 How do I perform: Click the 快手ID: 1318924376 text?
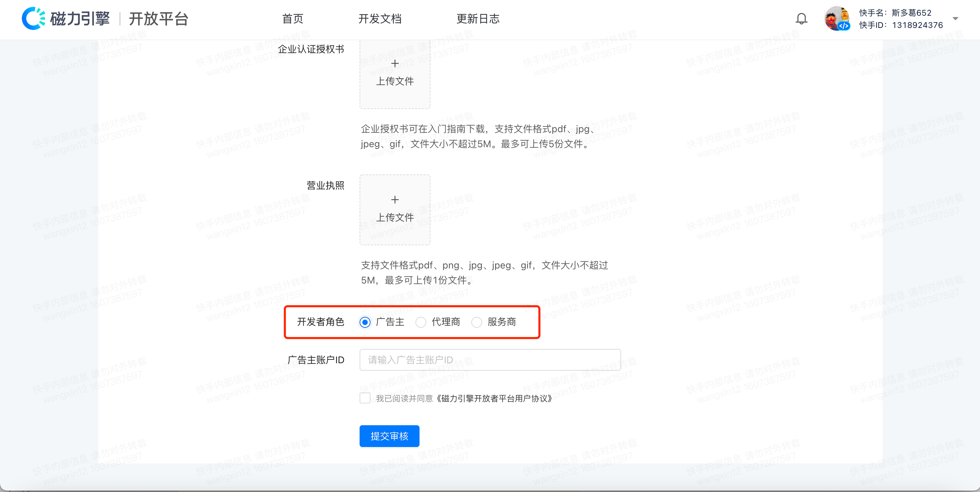click(x=901, y=25)
